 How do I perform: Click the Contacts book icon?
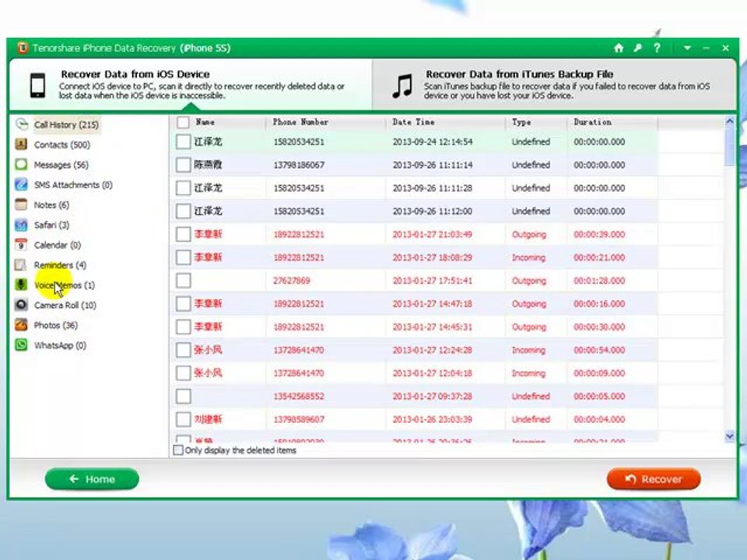21,145
